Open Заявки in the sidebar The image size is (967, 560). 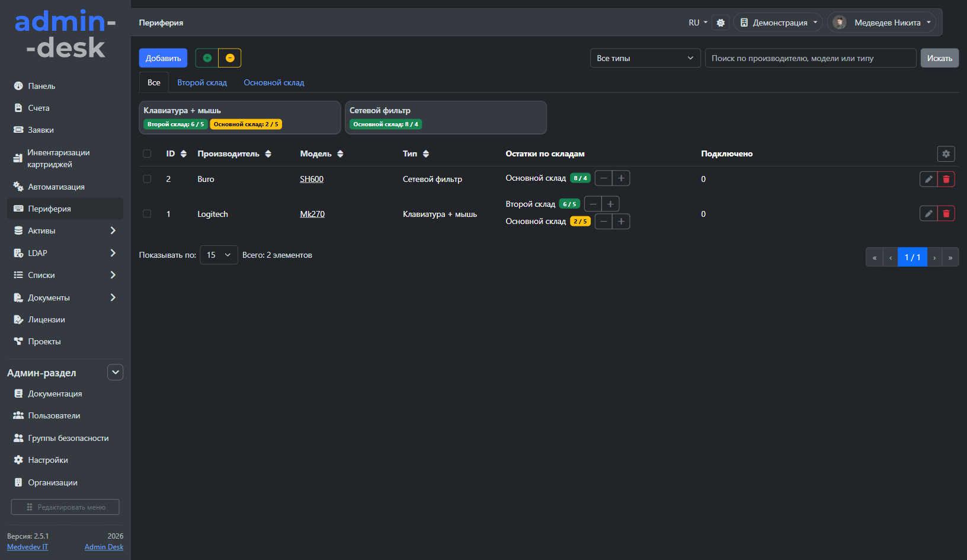(x=65, y=130)
